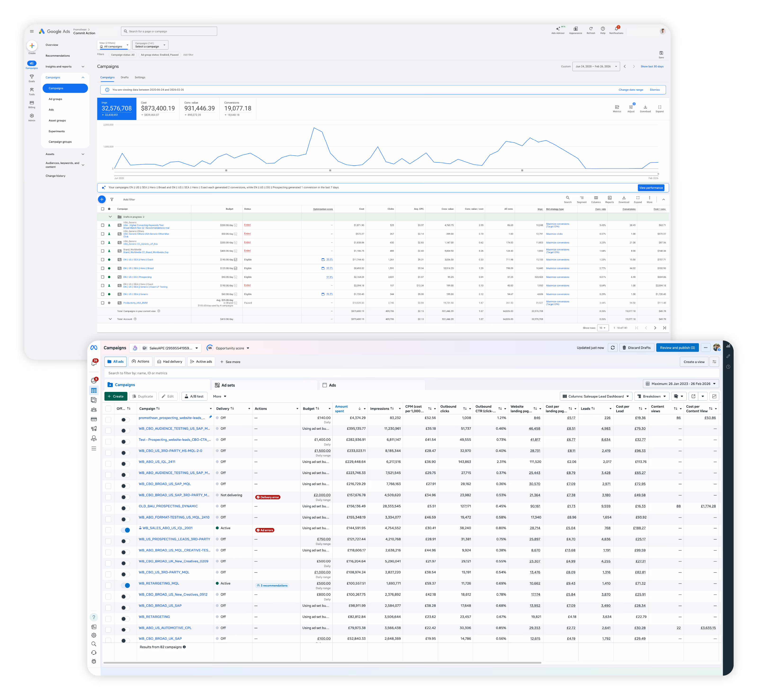Click the Download icon above the chart
The height and width of the screenshot is (700, 758).
[x=645, y=107]
